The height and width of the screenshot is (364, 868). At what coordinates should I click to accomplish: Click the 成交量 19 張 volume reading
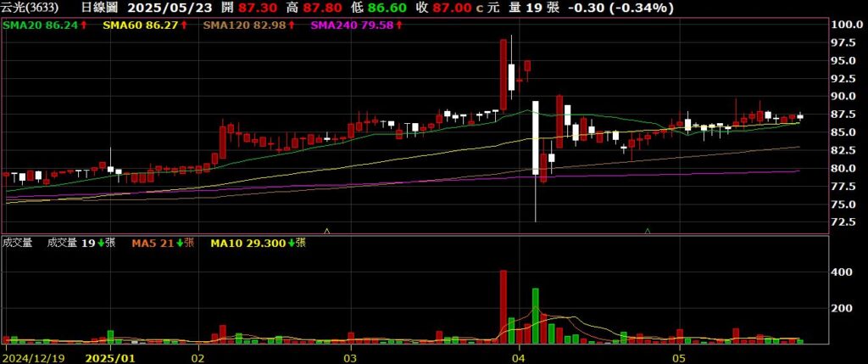pos(81,242)
